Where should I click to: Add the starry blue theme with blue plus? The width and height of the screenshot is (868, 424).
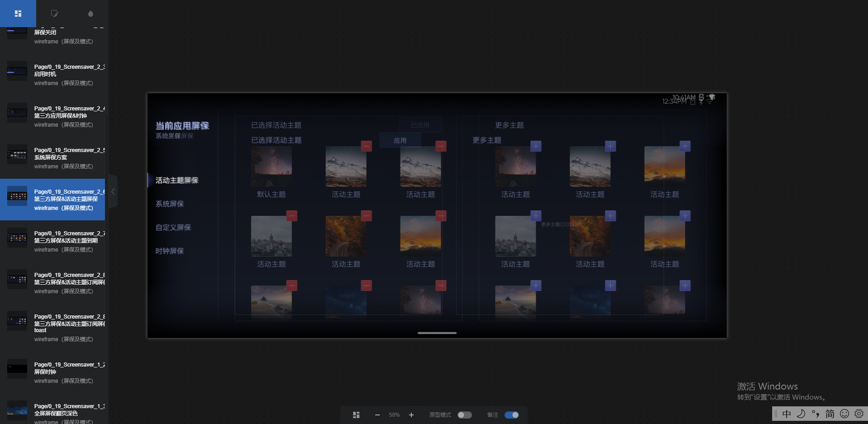coord(610,286)
